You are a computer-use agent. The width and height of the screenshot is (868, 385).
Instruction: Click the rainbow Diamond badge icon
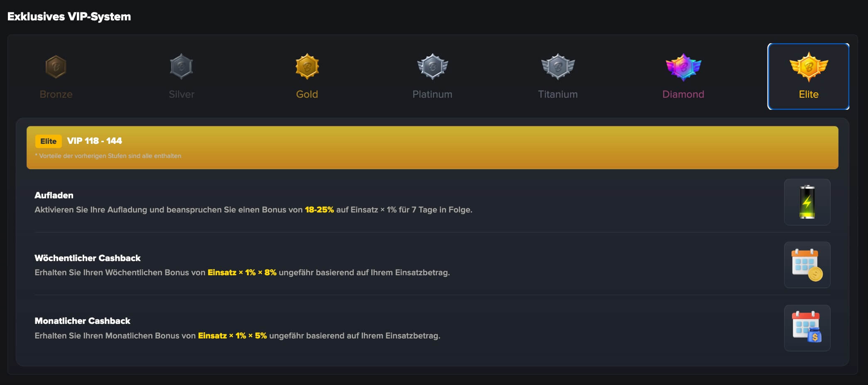683,67
